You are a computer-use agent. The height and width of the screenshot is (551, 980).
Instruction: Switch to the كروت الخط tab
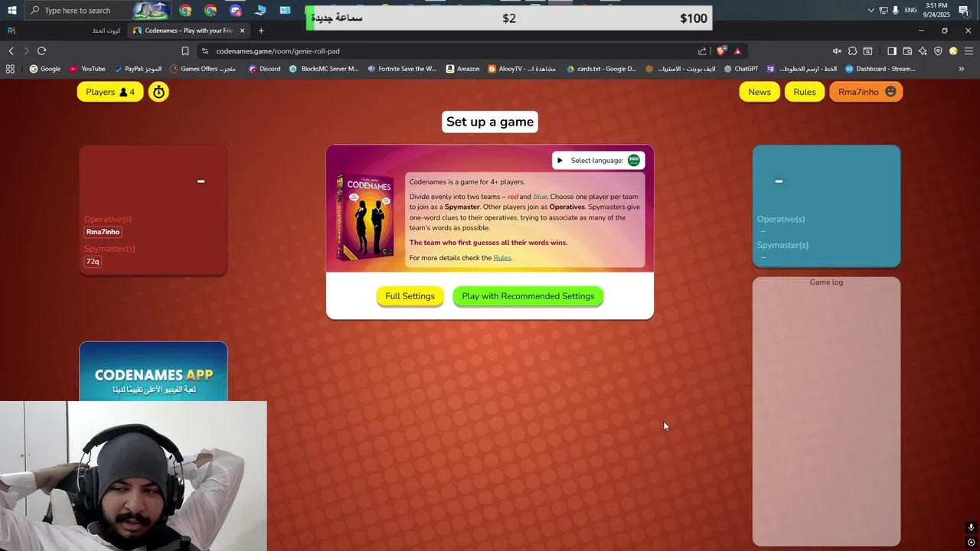(x=106, y=31)
